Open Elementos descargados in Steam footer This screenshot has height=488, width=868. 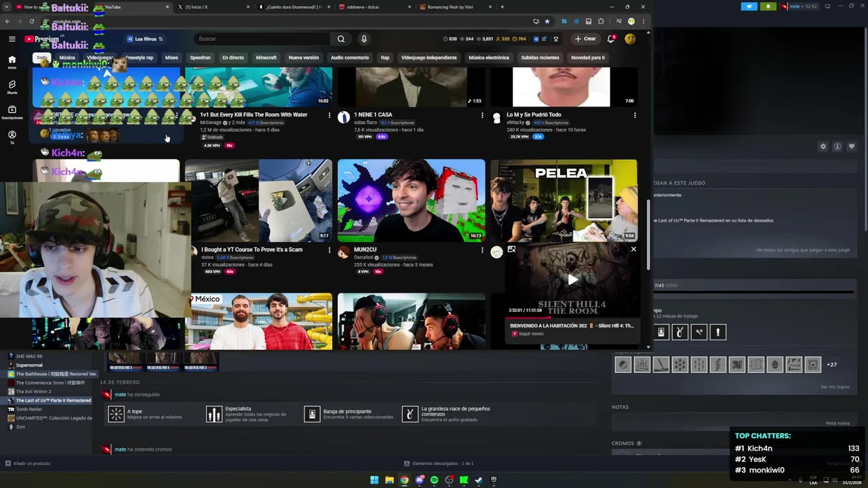pyautogui.click(x=439, y=464)
